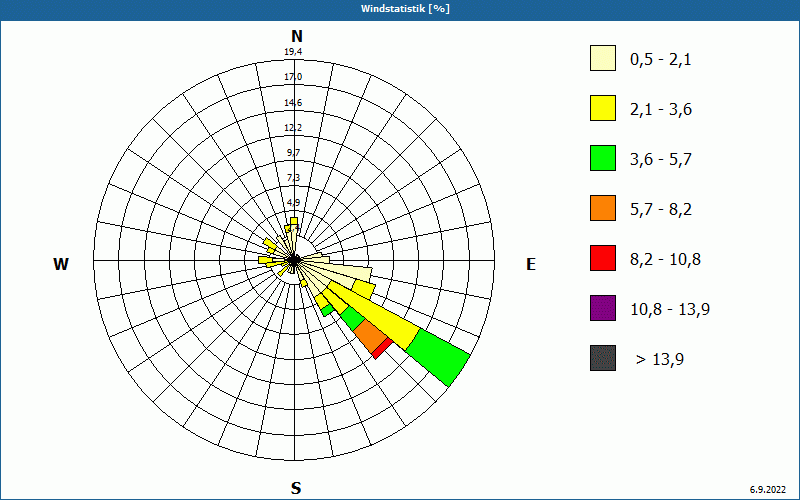This screenshot has height=500, width=800.
Task: Click the dark gray > 13,9 legend swatch
Action: coord(603,358)
